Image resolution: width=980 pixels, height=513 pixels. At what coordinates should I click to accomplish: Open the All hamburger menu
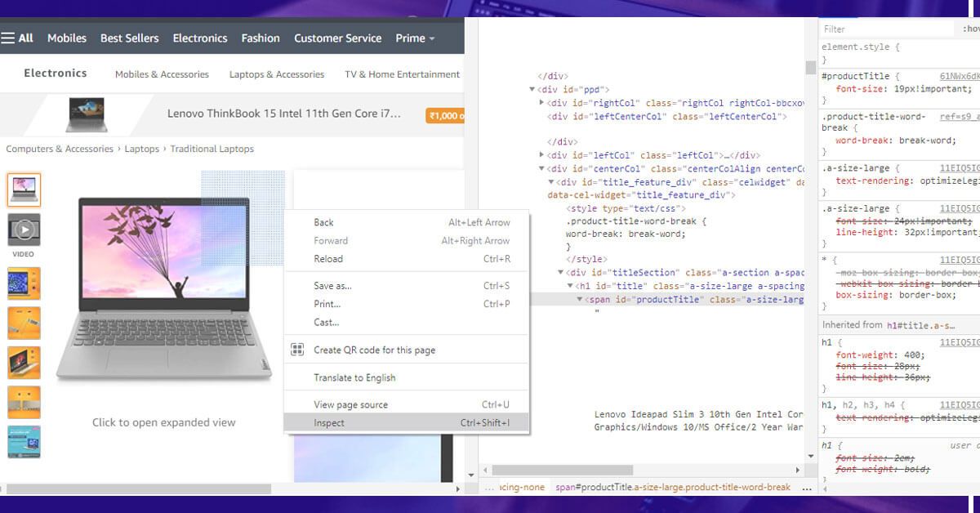[17, 38]
